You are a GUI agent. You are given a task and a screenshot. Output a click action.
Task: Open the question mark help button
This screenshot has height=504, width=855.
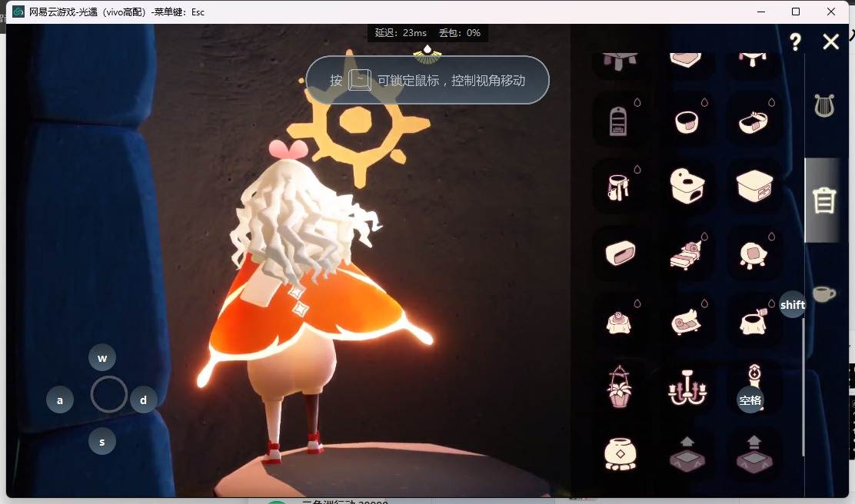click(x=796, y=41)
